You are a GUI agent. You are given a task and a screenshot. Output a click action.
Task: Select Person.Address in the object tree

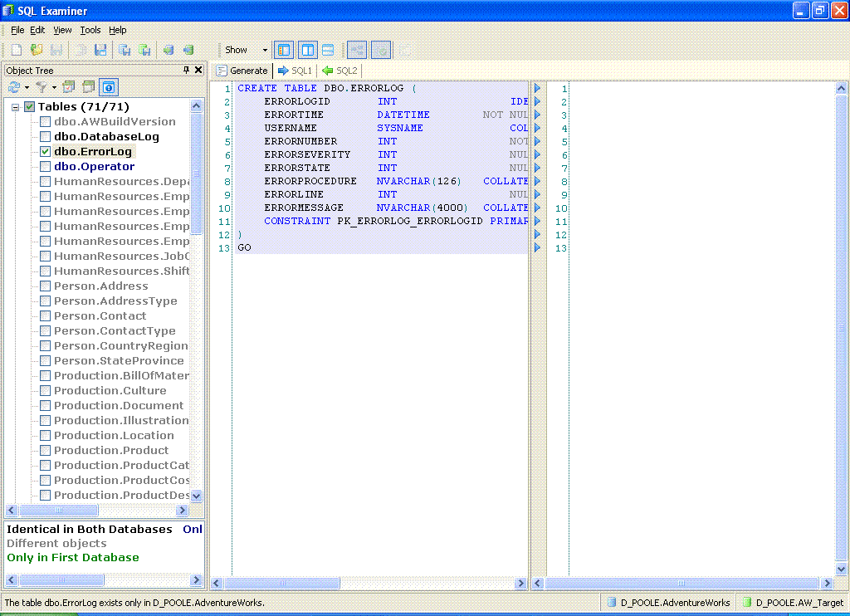tap(100, 286)
